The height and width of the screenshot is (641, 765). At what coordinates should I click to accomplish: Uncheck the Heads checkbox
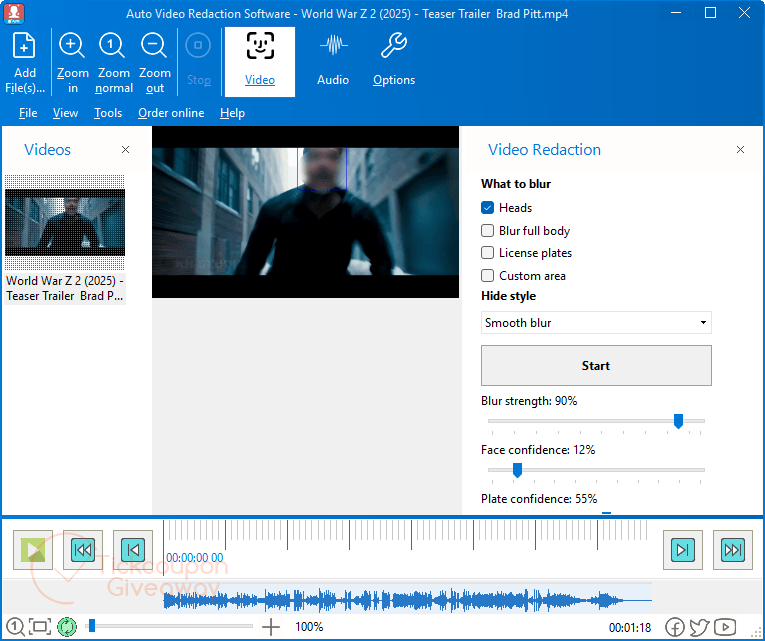(487, 208)
